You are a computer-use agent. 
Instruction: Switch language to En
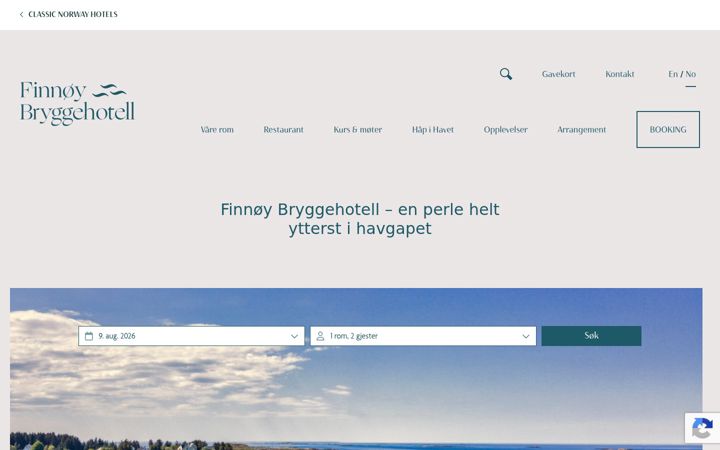pyautogui.click(x=673, y=74)
